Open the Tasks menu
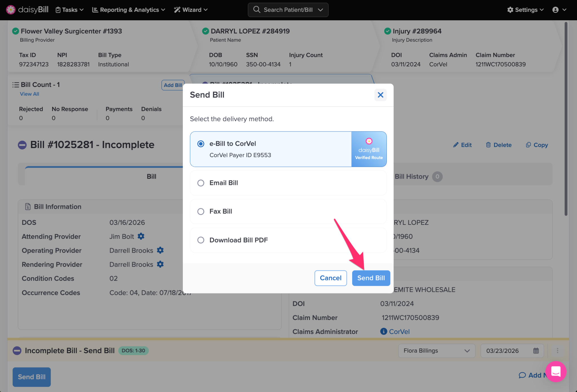Image resolution: width=577 pixels, height=392 pixels. 69,10
